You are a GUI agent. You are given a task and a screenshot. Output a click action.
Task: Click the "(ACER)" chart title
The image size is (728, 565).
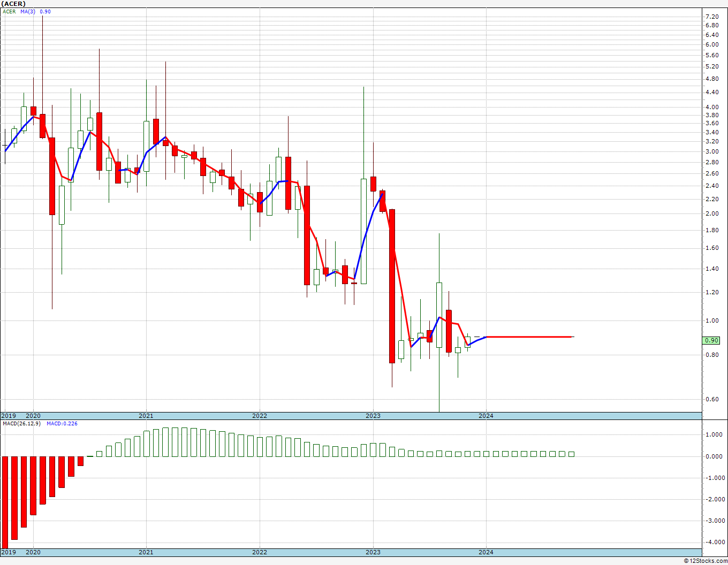click(13, 4)
